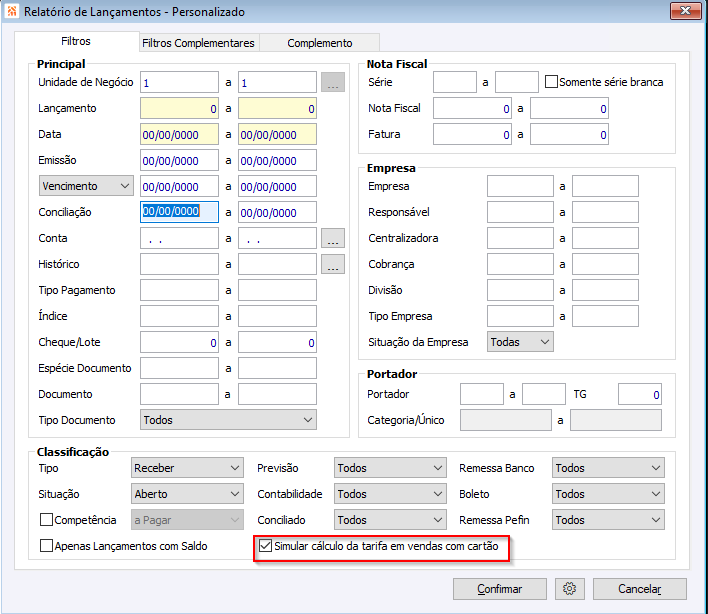
Task: Expand the Contabilidade dropdown
Action: [x=390, y=494]
